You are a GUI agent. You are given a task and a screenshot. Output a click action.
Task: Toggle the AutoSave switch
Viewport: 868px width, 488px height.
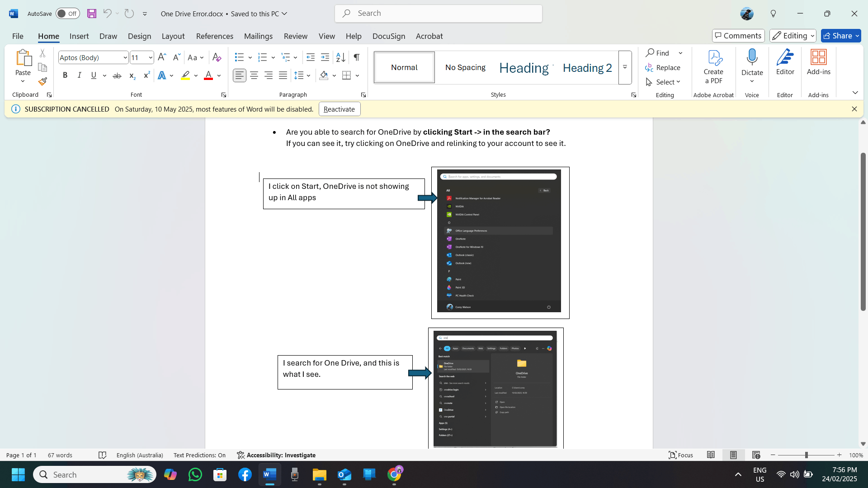click(68, 14)
